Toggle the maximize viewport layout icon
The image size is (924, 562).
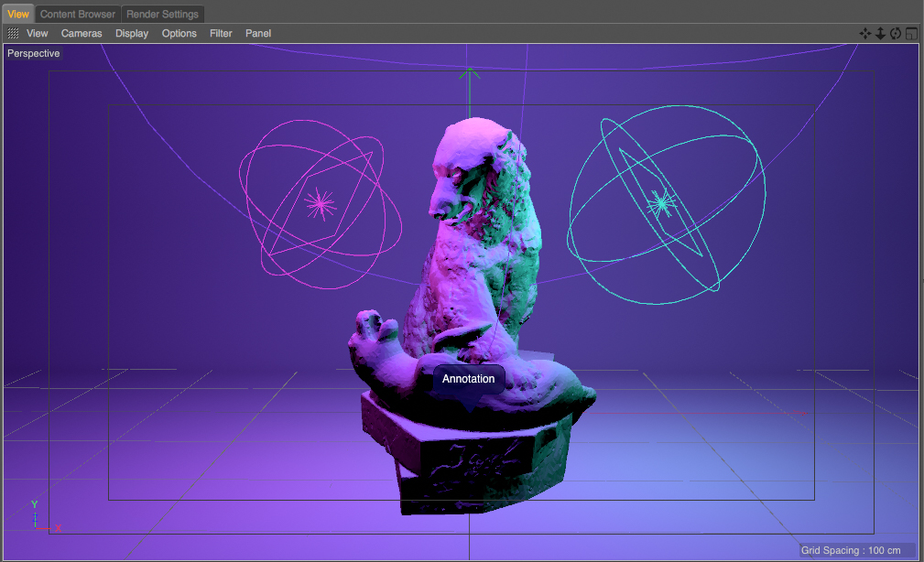(911, 33)
